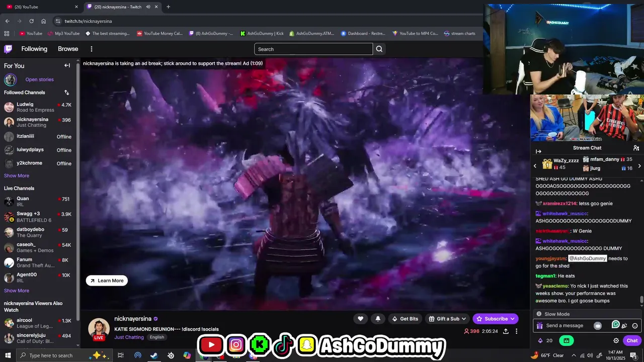Open the Twitch home logo
This screenshot has width=644, height=362.
point(8,49)
